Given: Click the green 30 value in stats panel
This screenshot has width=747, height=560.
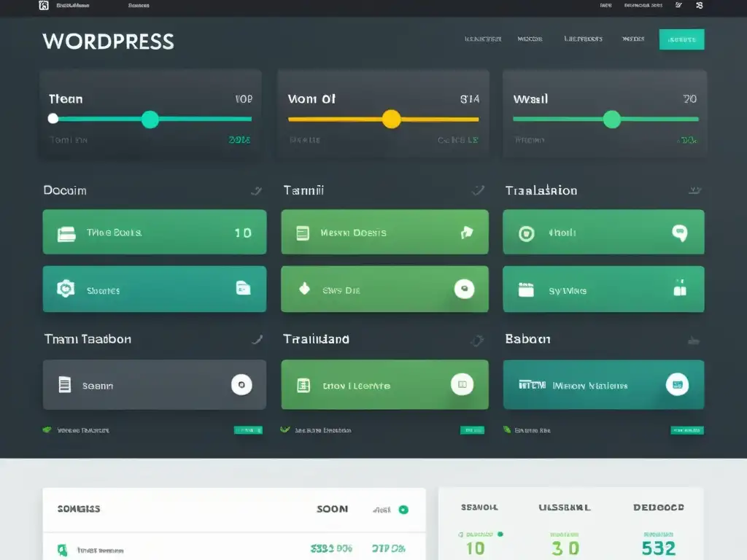Looking at the screenshot, I should (x=565, y=548).
